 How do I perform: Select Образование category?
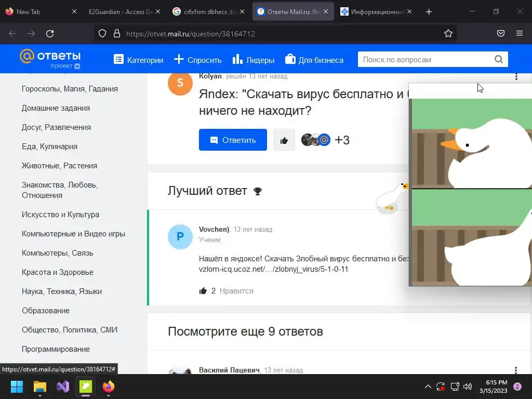(x=46, y=311)
